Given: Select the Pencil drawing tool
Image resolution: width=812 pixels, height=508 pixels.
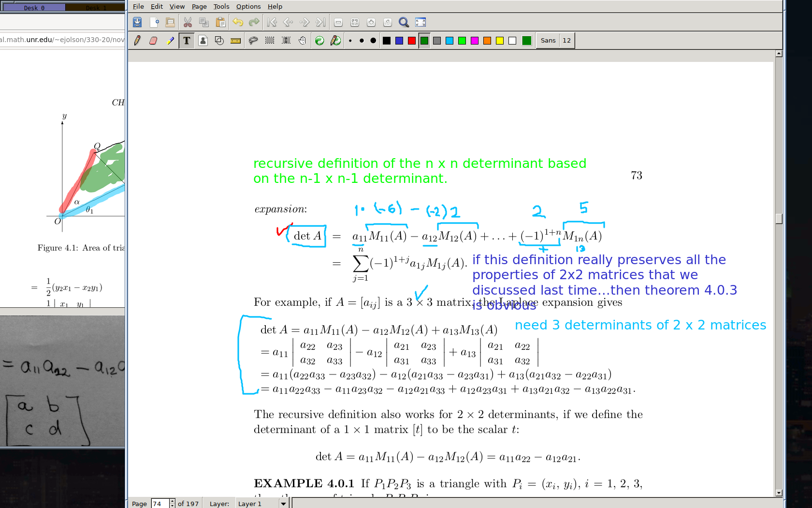Looking at the screenshot, I should tap(137, 41).
